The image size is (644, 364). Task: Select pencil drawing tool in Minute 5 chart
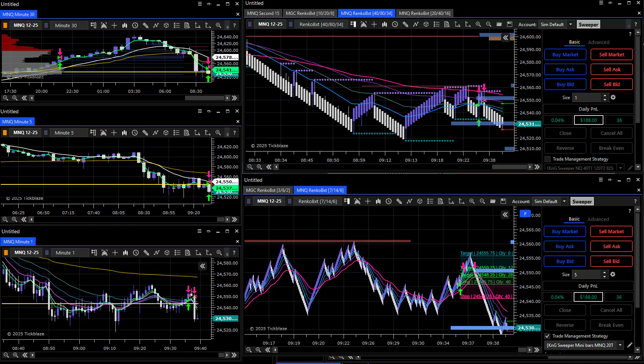point(145,133)
